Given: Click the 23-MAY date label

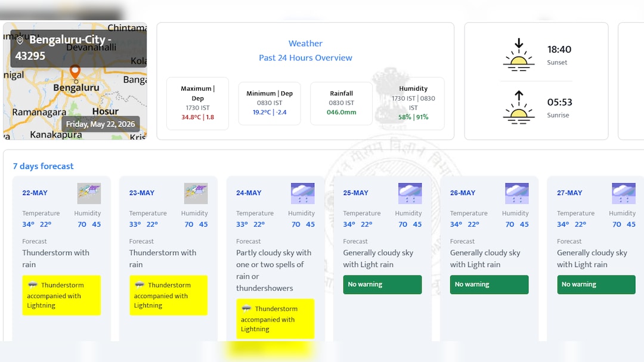Looking at the screenshot, I should click(142, 193).
